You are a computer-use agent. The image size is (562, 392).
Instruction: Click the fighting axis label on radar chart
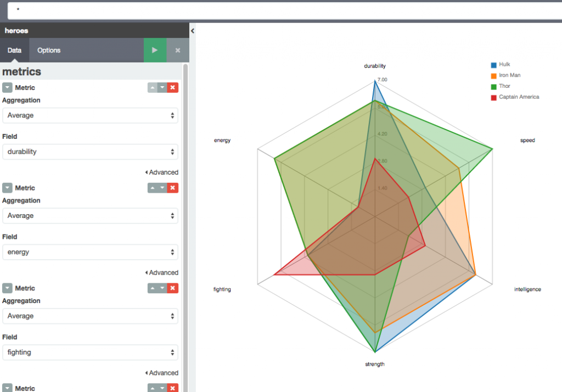point(222,289)
